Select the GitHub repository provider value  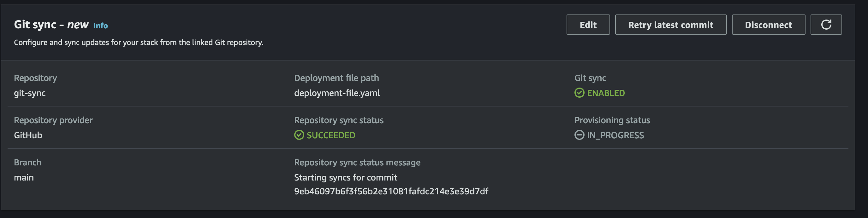(28, 135)
